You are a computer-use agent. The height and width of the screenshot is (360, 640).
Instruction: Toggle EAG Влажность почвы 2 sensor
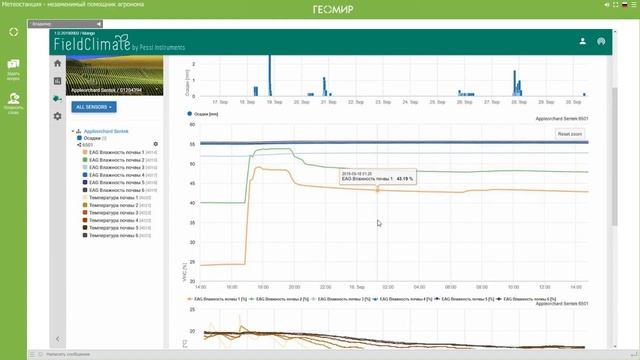pyautogui.click(x=85, y=160)
